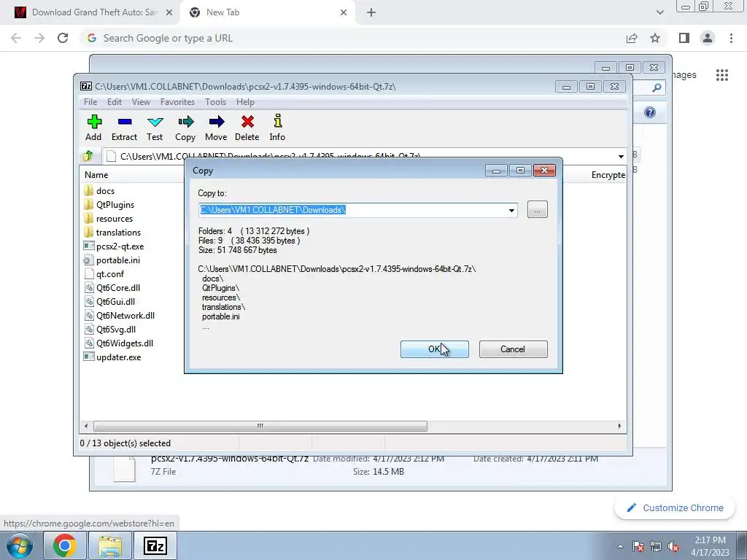Open 7-Zip from the Windows taskbar

point(155,545)
